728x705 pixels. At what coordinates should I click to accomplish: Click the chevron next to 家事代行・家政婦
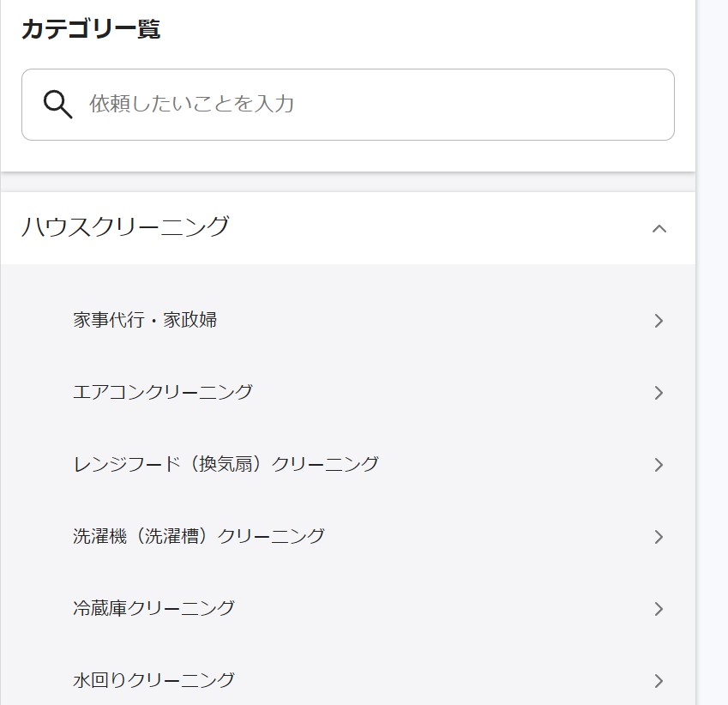(659, 321)
